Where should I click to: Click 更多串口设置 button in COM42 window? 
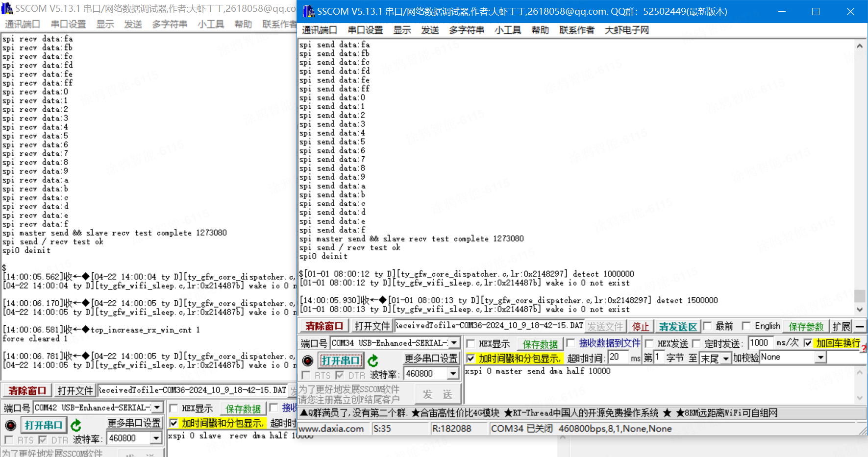click(134, 423)
